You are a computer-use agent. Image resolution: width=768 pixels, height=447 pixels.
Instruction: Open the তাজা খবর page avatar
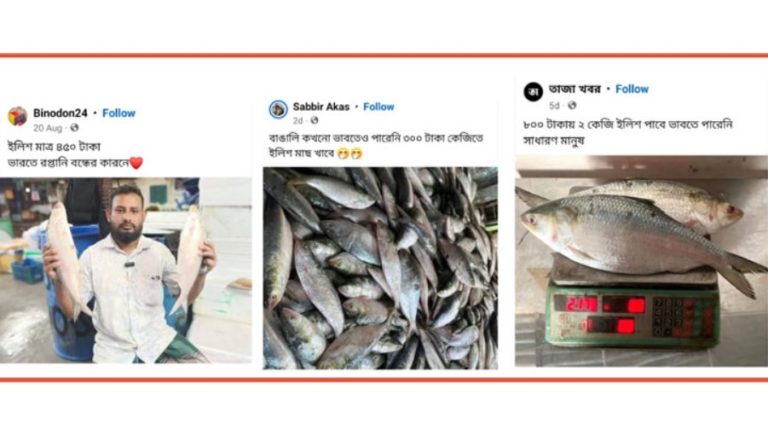(533, 92)
